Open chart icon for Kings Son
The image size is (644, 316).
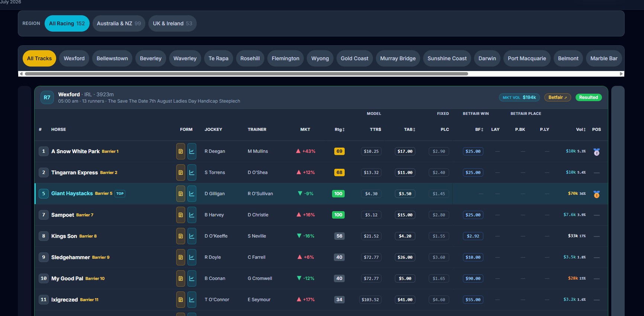[x=192, y=236]
